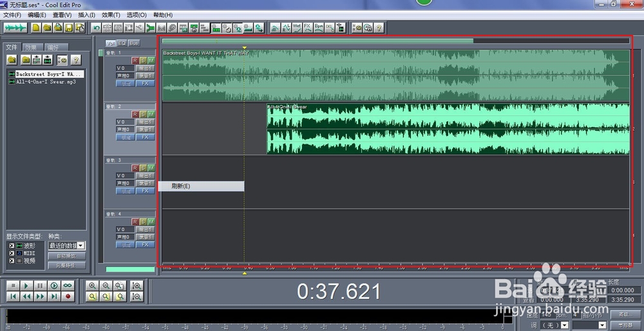Arm track 1 for recording with R
This screenshot has height=331, width=644.
pos(135,61)
